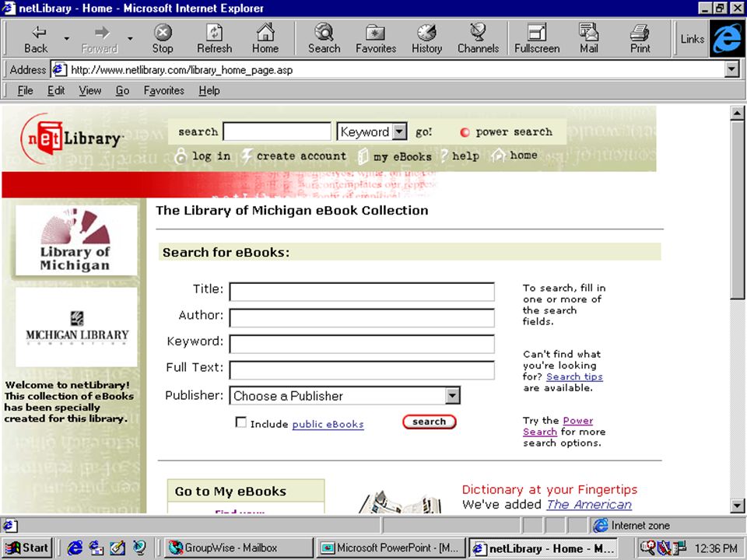Click the house icon beside home
747x560 pixels.
pos(498,156)
